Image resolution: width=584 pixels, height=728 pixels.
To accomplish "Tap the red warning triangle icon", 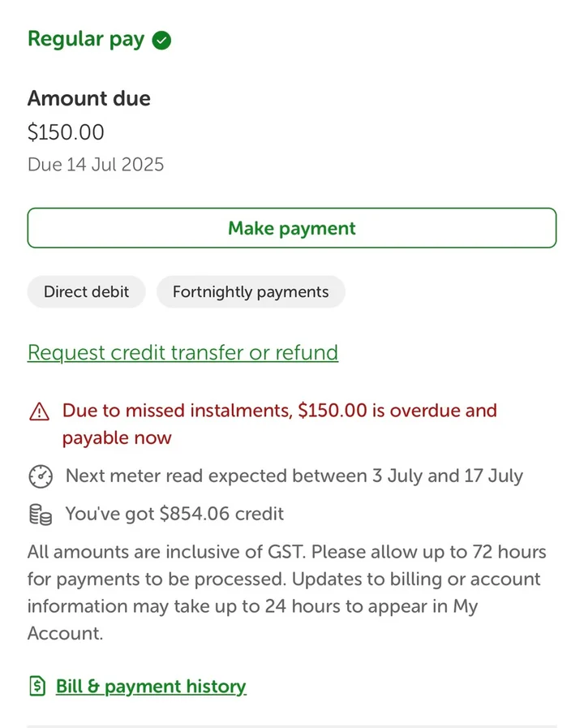I will point(39,412).
